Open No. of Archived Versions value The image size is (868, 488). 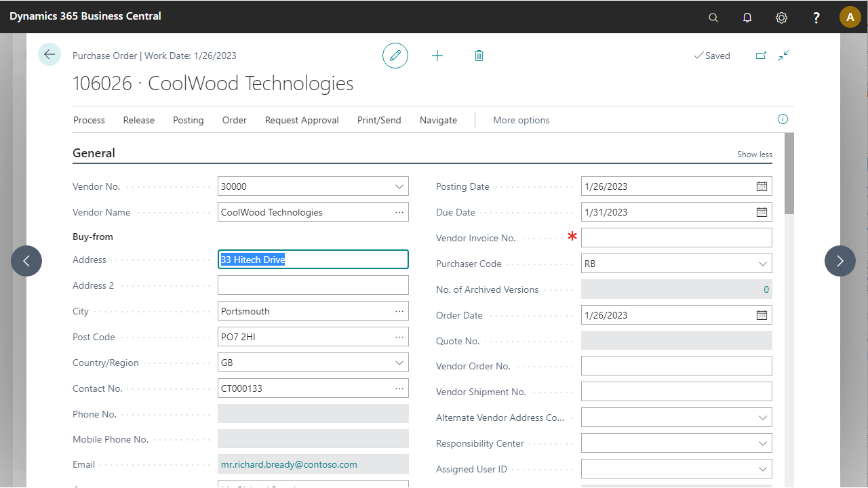[x=766, y=289]
